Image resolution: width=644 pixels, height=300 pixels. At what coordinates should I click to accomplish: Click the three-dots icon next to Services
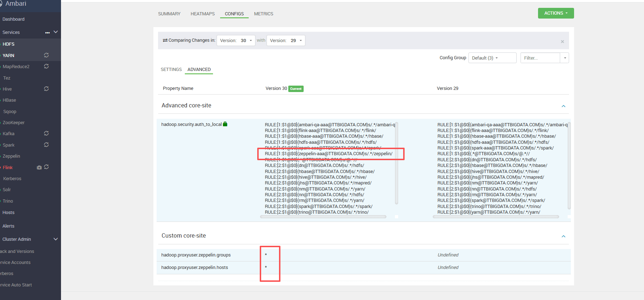(x=47, y=32)
